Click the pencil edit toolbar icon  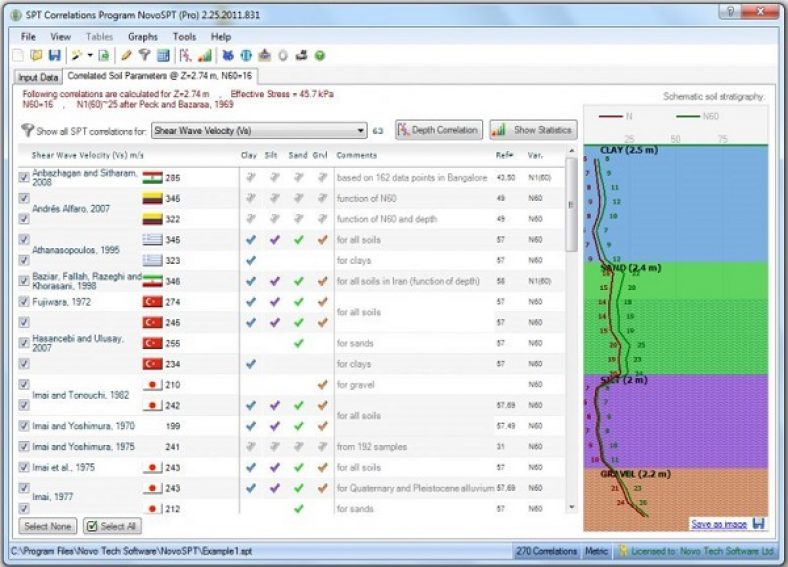click(126, 56)
